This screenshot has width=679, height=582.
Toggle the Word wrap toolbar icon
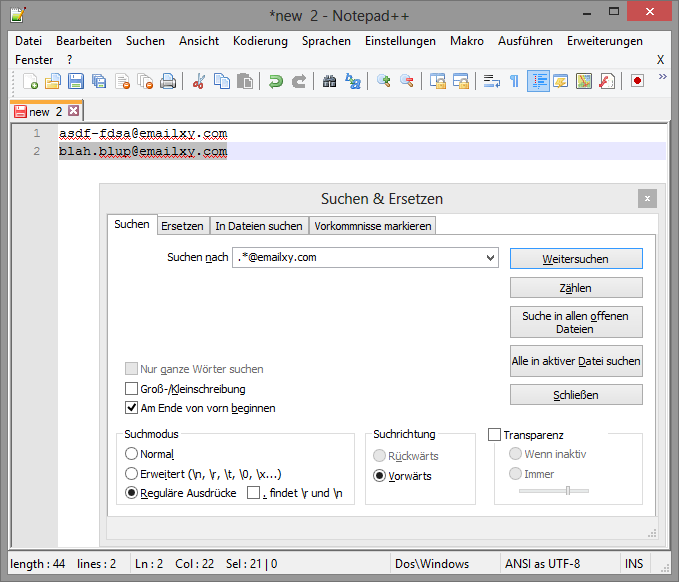491,81
